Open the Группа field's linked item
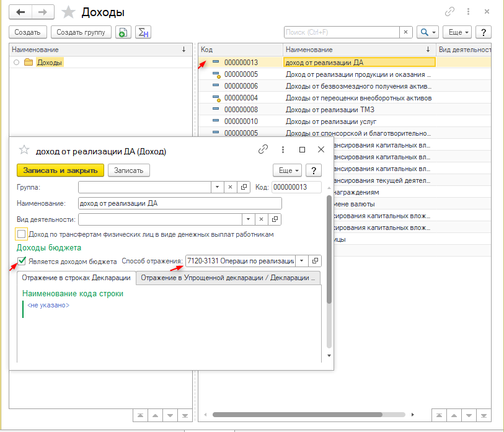 click(244, 187)
